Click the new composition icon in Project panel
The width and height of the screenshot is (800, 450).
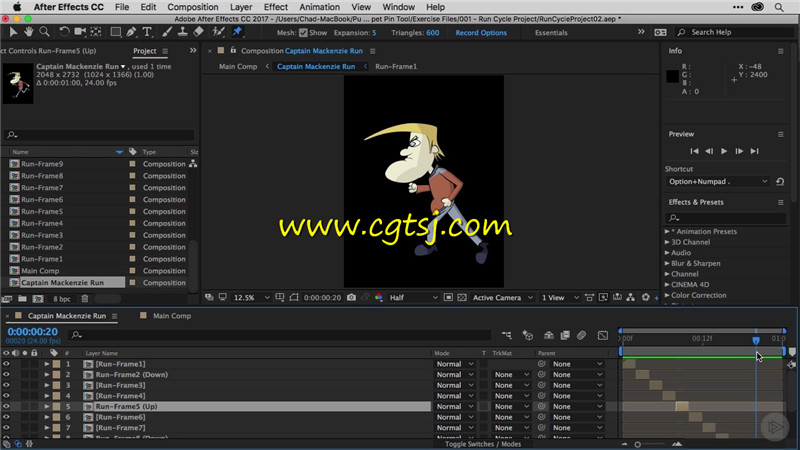[38, 299]
